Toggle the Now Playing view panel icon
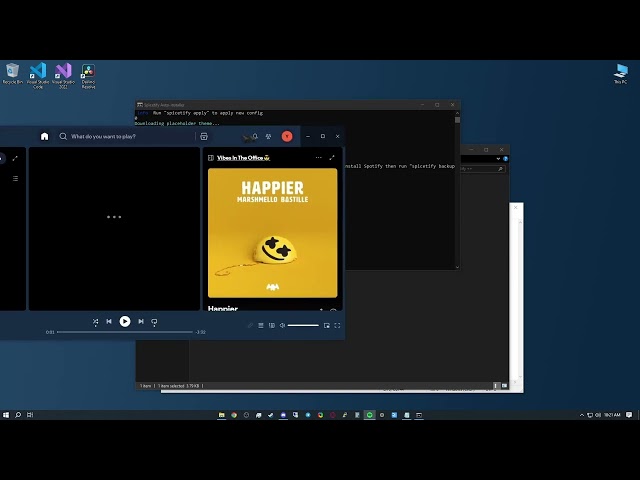The height and width of the screenshot is (480, 640). coord(211,158)
